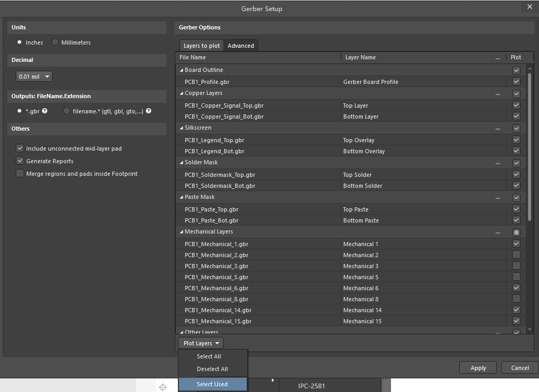Screen dimensions: 539x392
Task: Select the PCB1_Paste_Top.gbr file name
Action: click(x=212, y=209)
